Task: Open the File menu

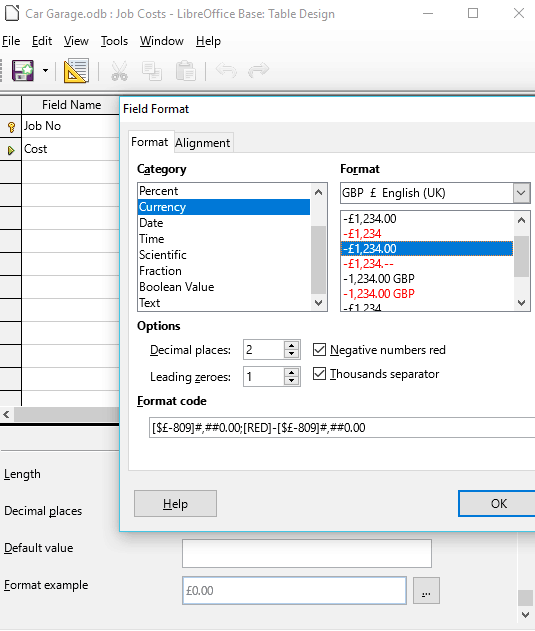Action: (11, 41)
